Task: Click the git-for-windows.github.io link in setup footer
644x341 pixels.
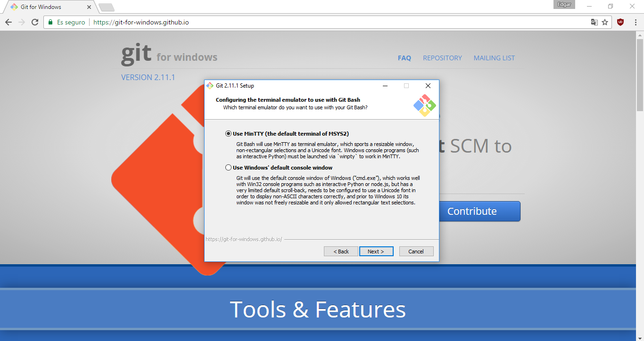Action: pos(244,239)
